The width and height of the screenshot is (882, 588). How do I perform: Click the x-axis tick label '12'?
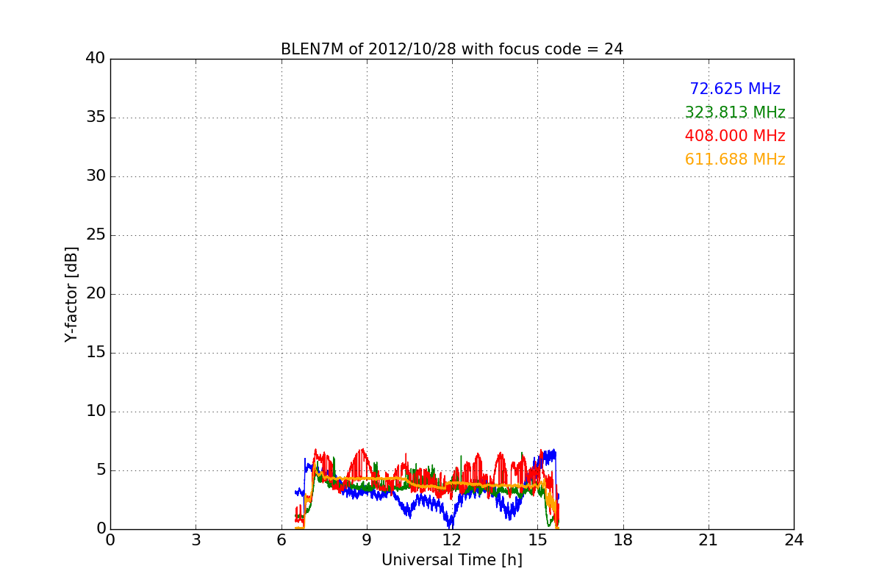pos(452,540)
